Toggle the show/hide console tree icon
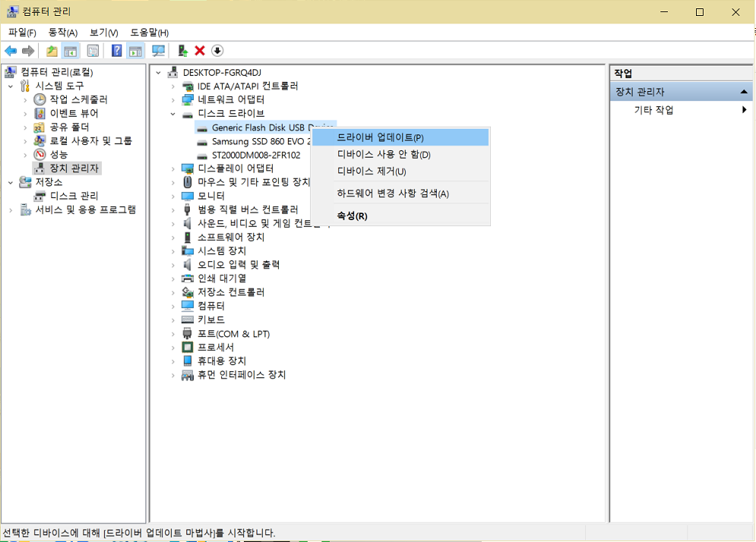 tap(69, 50)
